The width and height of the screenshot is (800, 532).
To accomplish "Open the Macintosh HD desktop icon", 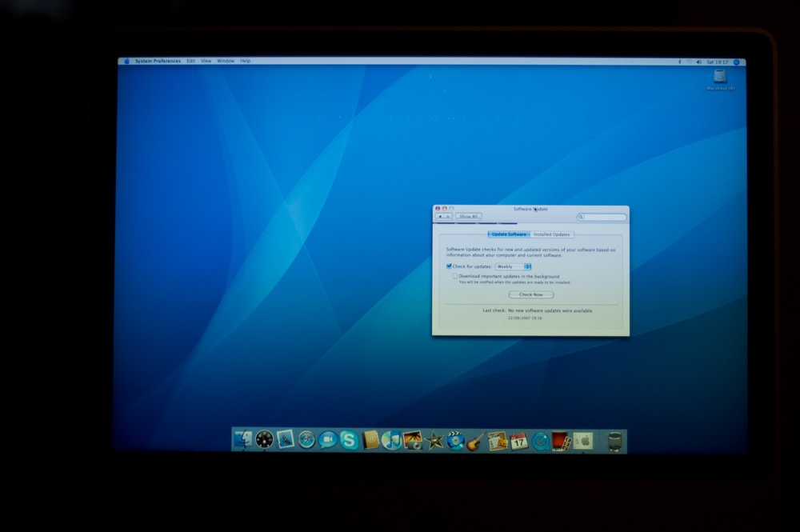I will tap(720, 80).
